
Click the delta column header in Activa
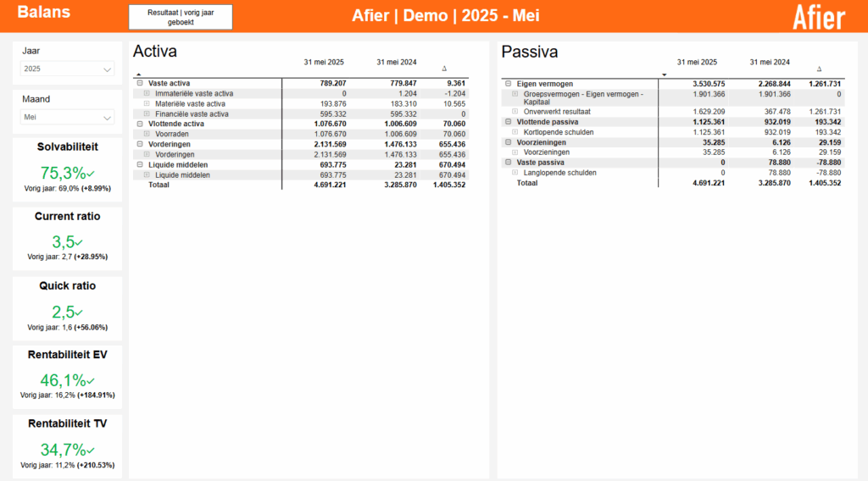[444, 69]
